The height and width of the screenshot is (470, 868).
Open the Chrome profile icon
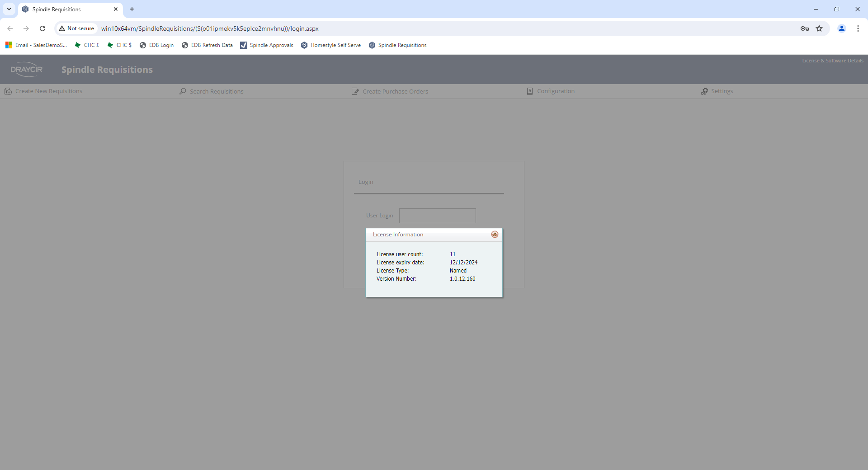(842, 28)
